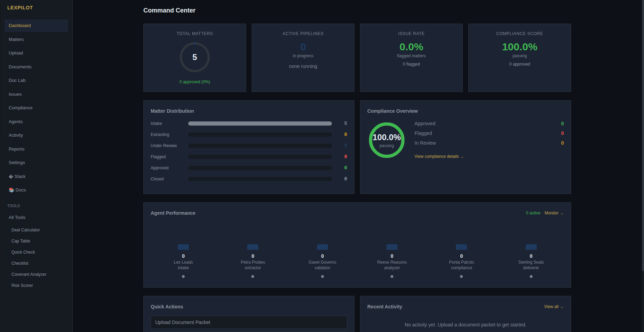Open the Checklist tool

tap(20, 263)
